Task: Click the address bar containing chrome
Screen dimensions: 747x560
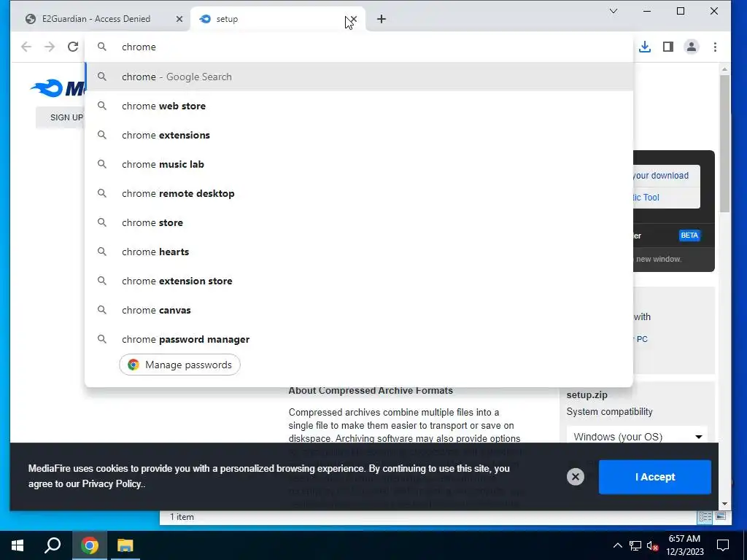Action: 358,47
